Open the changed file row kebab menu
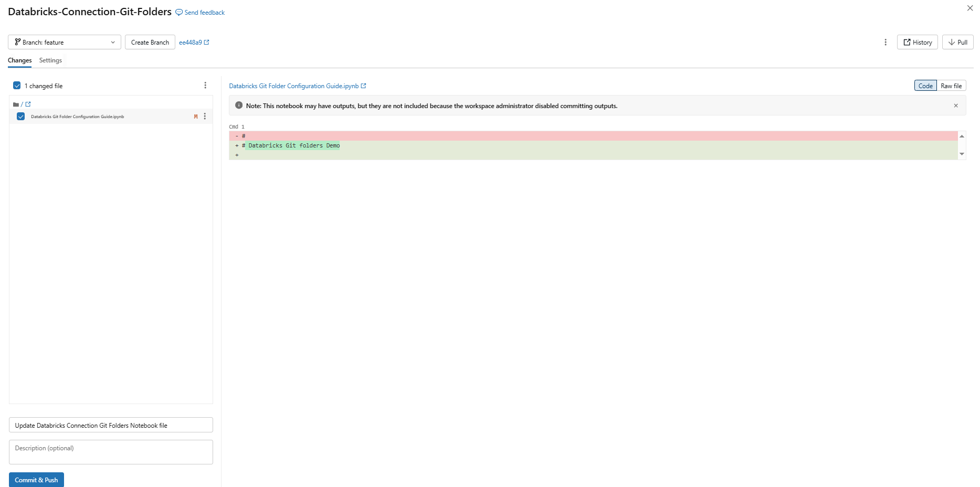Viewport: 980px width, 487px height. tap(205, 117)
